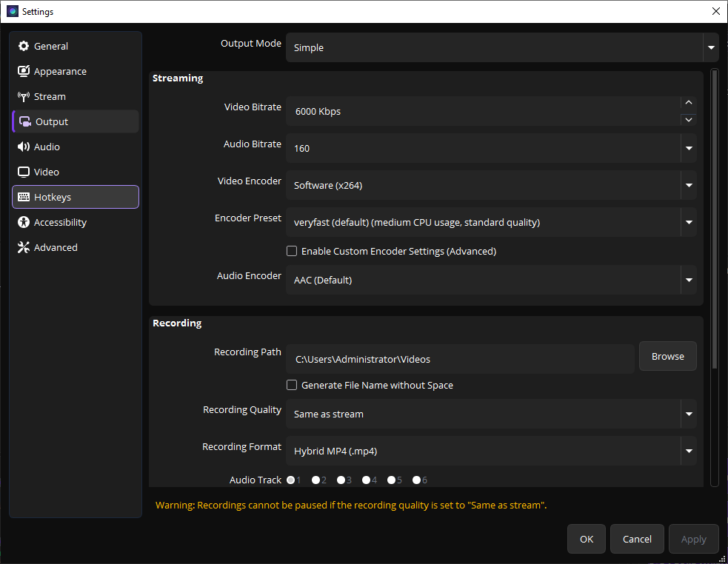Go to Stream settings page

[x=76, y=96]
